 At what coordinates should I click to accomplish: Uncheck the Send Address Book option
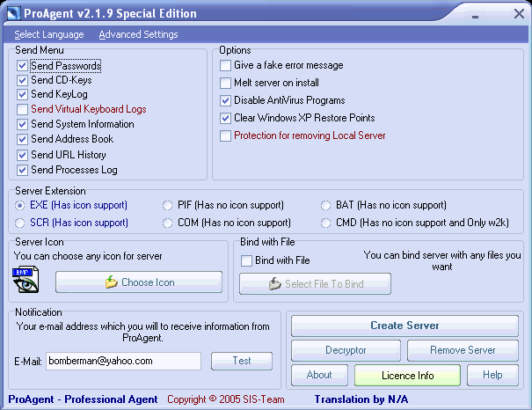click(x=23, y=139)
